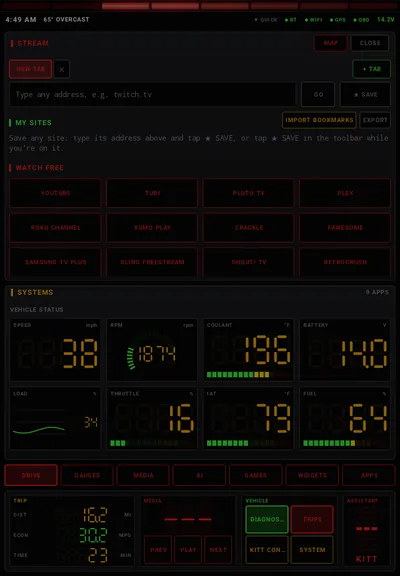Screen dimensions: 400x576
Task: Click the 65° OVERCAST weather readout
Action: pos(66,19)
